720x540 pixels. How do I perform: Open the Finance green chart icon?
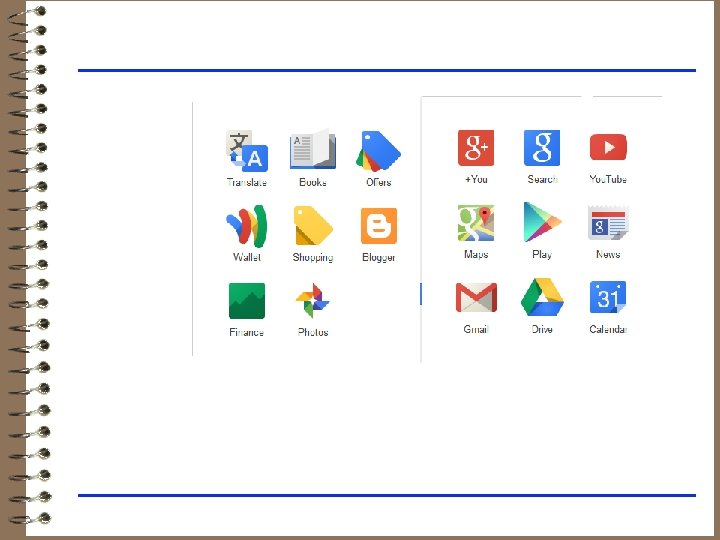click(247, 301)
